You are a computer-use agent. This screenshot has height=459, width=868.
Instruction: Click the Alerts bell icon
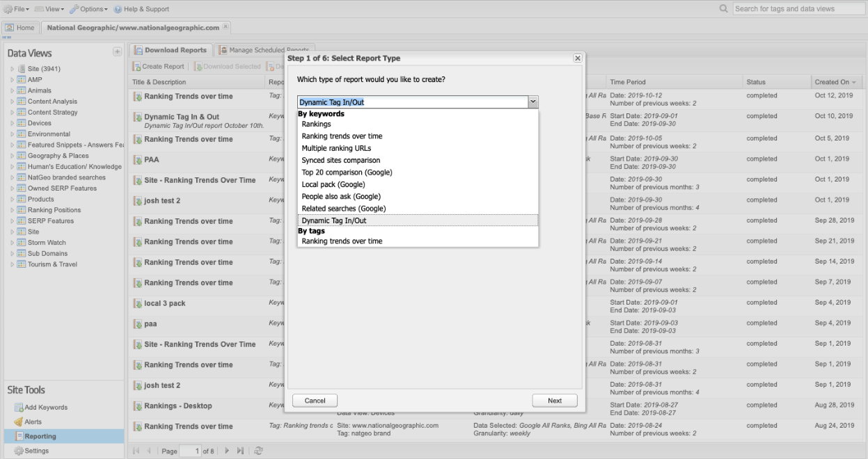[x=19, y=421]
